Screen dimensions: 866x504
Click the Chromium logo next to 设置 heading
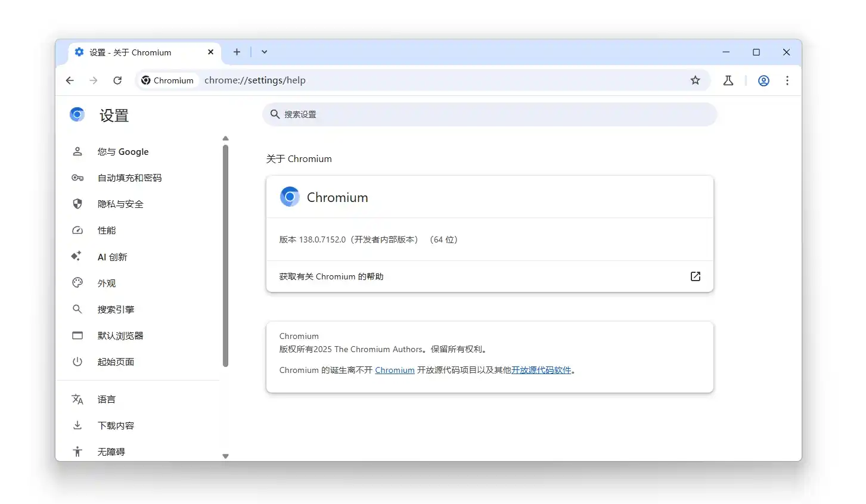[x=77, y=114]
